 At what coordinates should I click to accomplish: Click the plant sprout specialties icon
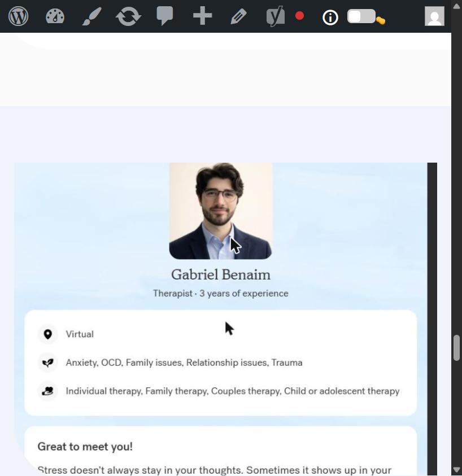pyautogui.click(x=47, y=363)
